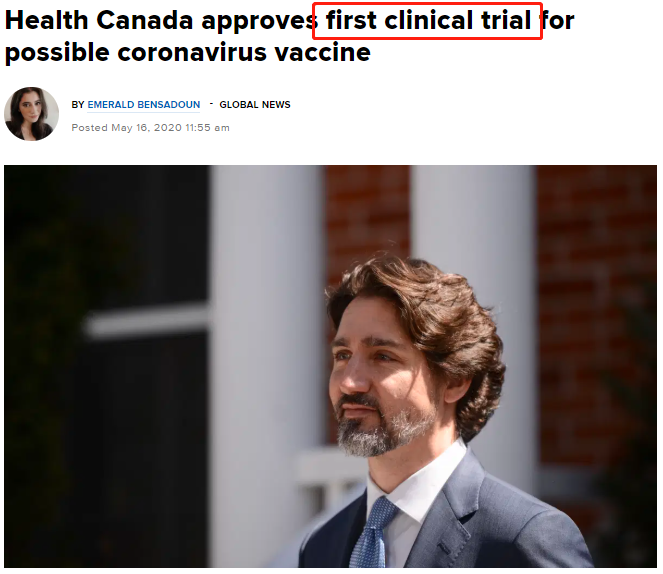Click the author profile photo thumbnail
The height and width of the screenshot is (574, 663).
[31, 114]
